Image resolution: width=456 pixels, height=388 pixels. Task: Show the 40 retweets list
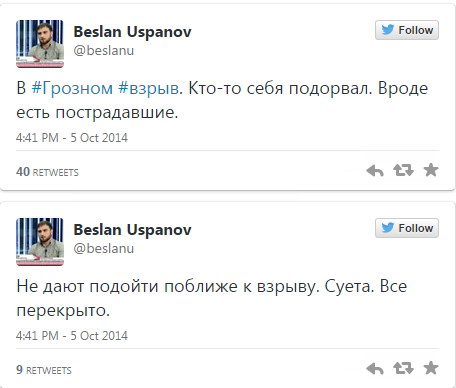(47, 172)
